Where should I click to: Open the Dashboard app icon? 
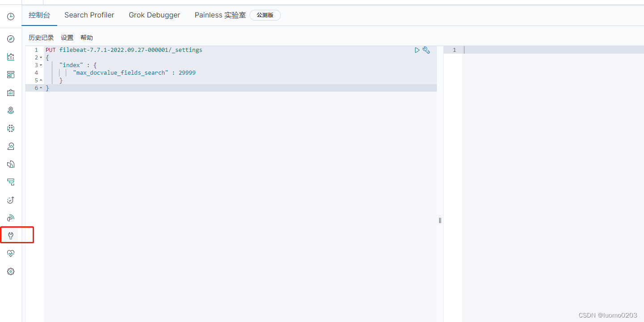click(10, 75)
